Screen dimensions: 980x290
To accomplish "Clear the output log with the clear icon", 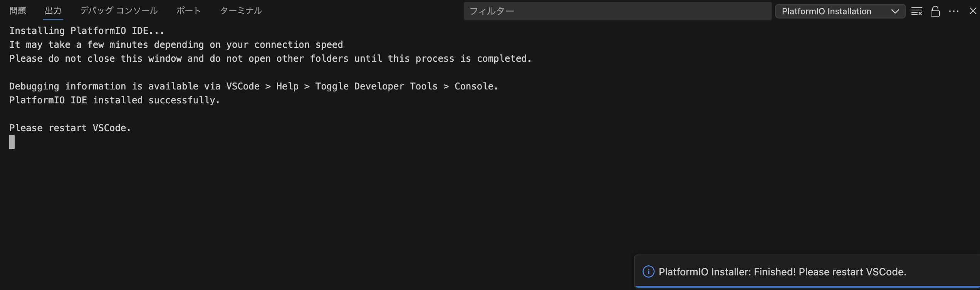I will tap(916, 11).
